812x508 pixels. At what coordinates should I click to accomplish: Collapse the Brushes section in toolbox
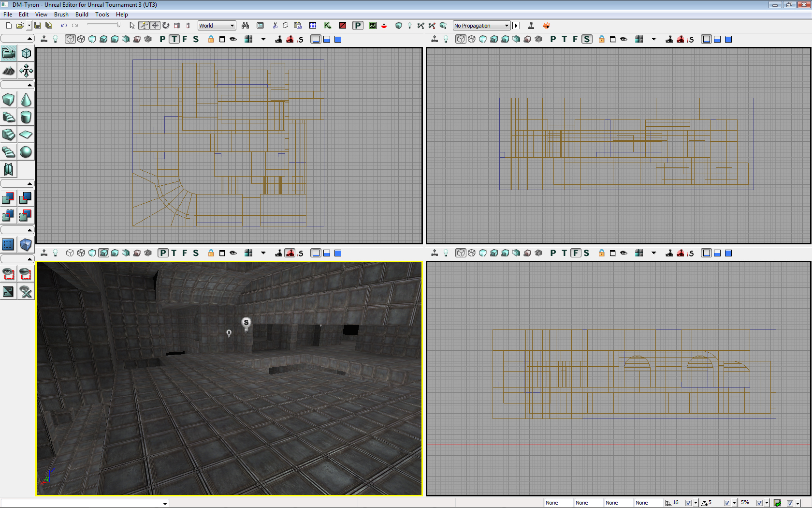pos(17,85)
